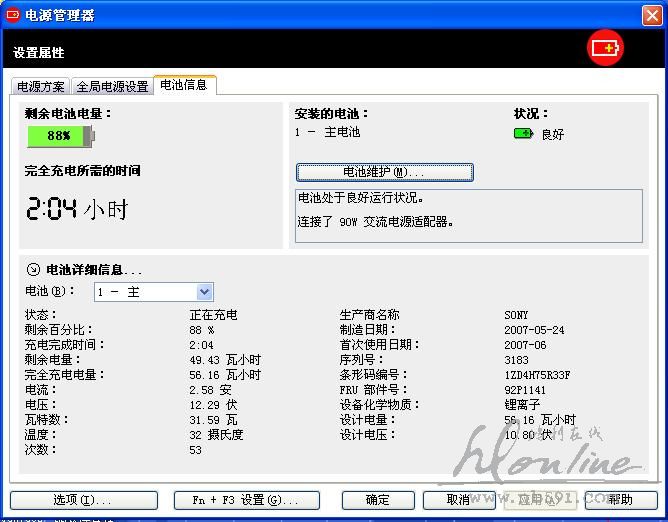Click the 完全充电所需的时间 heading
This screenshot has width=668, height=522.
83,171
